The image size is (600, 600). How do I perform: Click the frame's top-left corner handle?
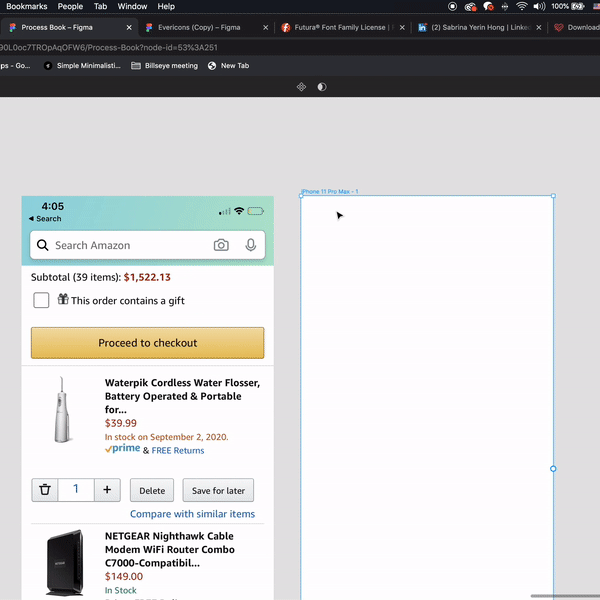(x=301, y=196)
